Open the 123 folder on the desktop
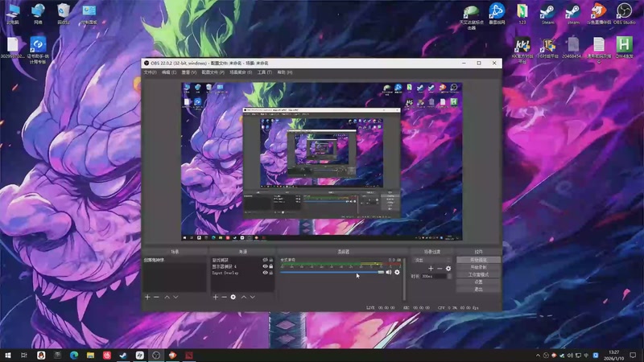 [x=522, y=14]
